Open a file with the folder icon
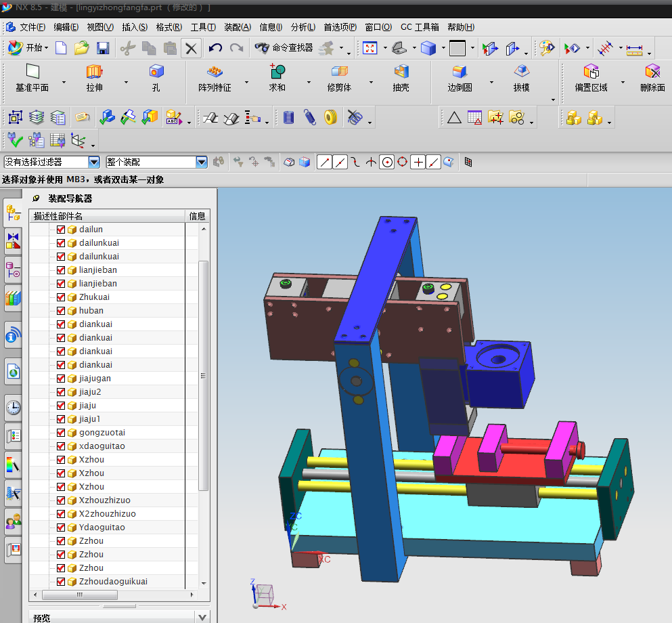This screenshot has width=672, height=623. click(81, 47)
